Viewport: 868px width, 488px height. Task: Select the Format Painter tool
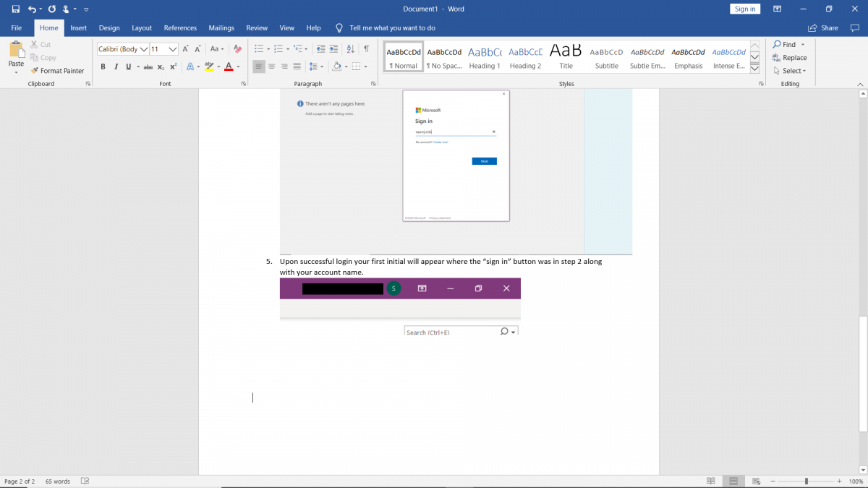point(58,70)
